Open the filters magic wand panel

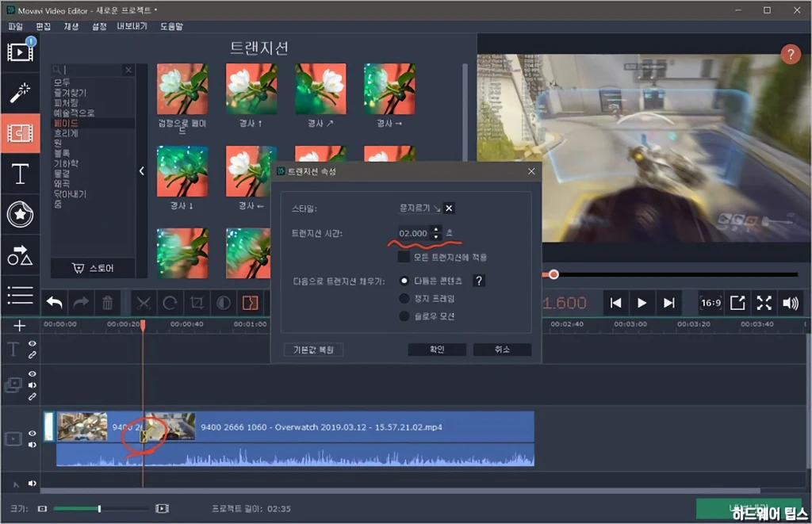(x=20, y=94)
